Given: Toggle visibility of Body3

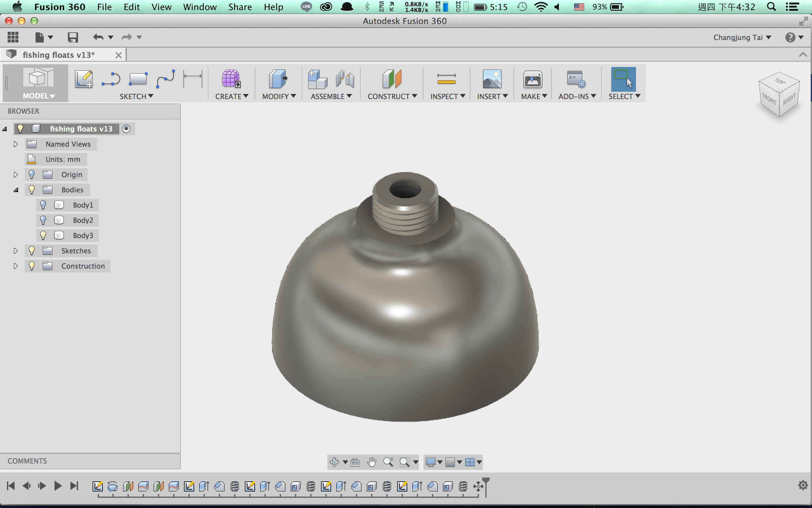Looking at the screenshot, I should point(43,235).
